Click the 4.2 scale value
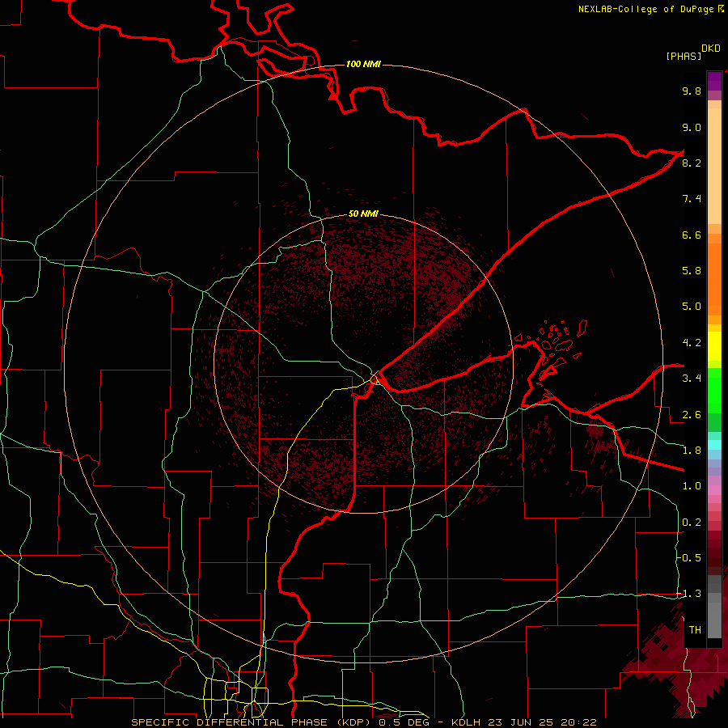This screenshot has width=728, height=728. coord(692,343)
